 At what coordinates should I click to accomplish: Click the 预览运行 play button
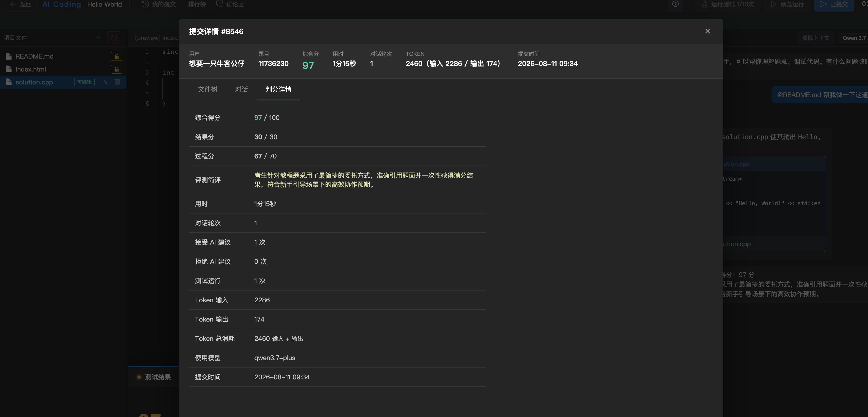click(787, 4)
